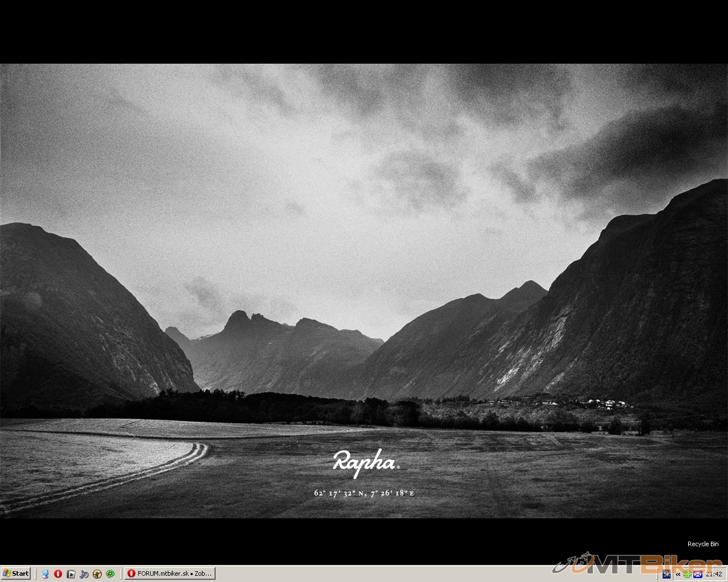Switch to the FORUM.mtbiker.sk Opera window
This screenshot has width=728, height=582.
[171, 573]
